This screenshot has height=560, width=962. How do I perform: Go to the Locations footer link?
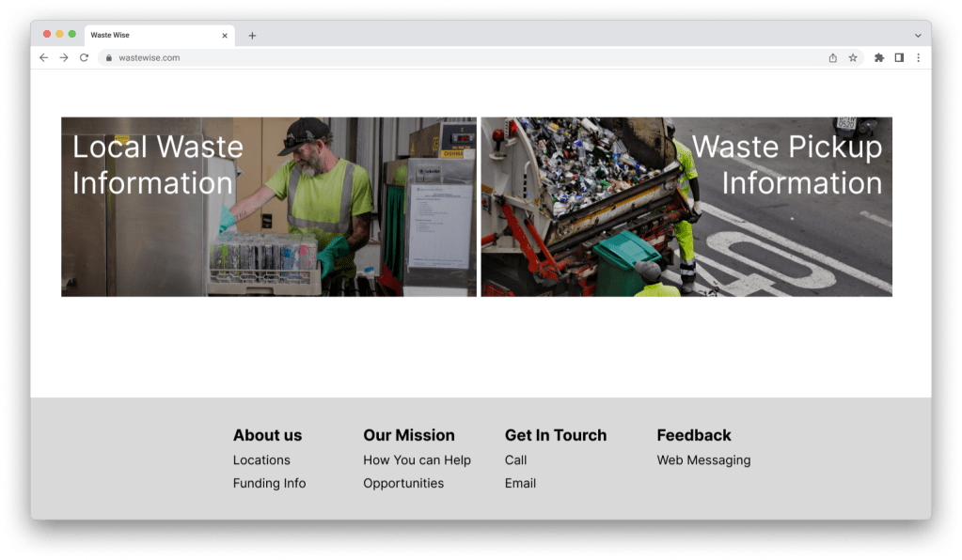(261, 460)
